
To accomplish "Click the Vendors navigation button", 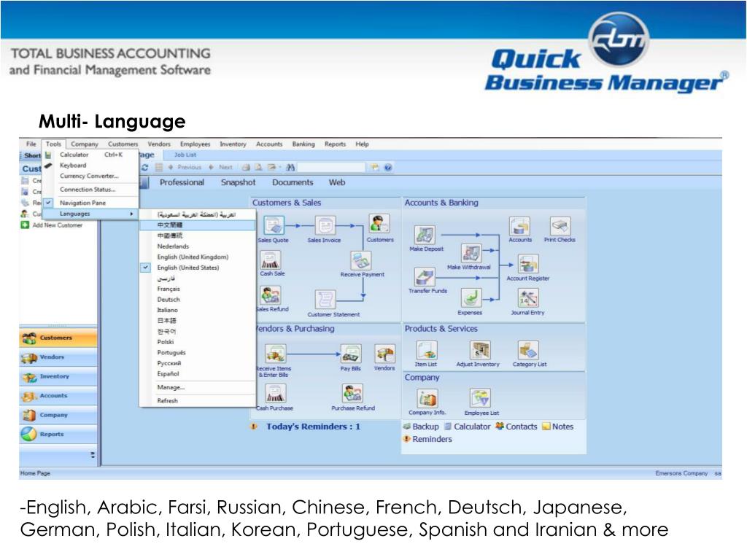I will [x=58, y=357].
